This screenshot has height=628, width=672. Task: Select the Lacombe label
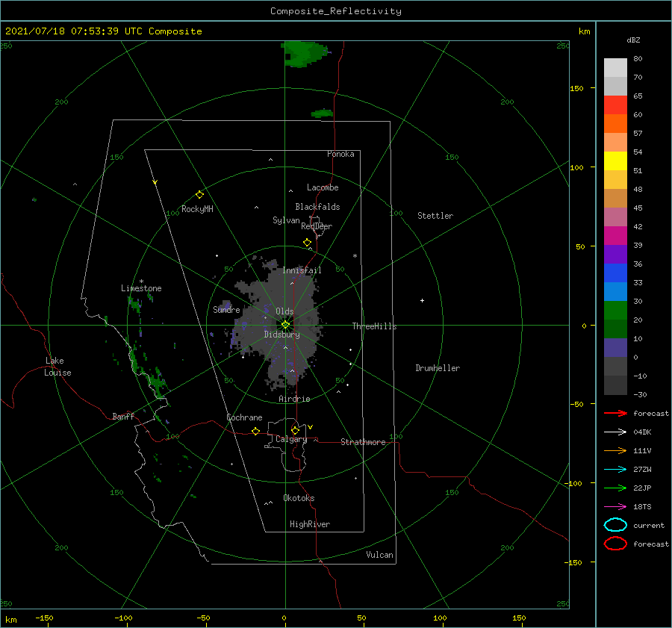pos(323,187)
